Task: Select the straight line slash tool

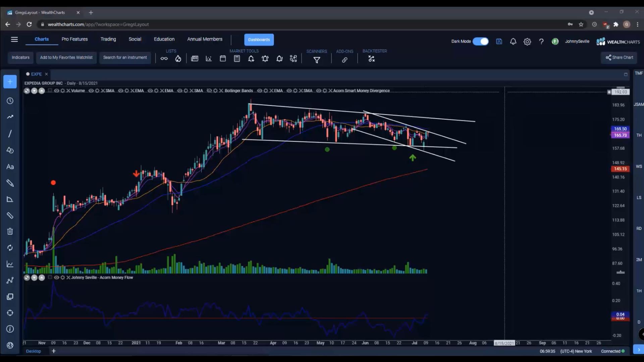Action: click(x=10, y=134)
